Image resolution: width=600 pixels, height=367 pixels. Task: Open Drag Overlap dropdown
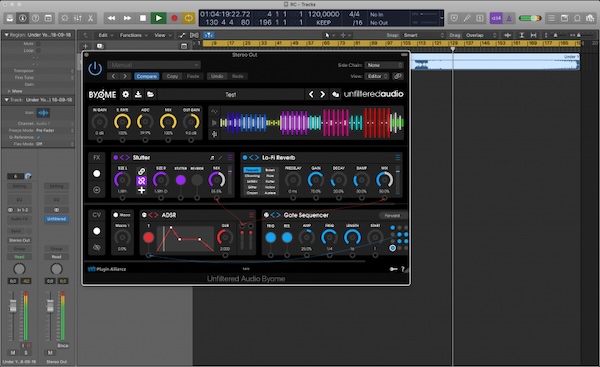pos(481,35)
